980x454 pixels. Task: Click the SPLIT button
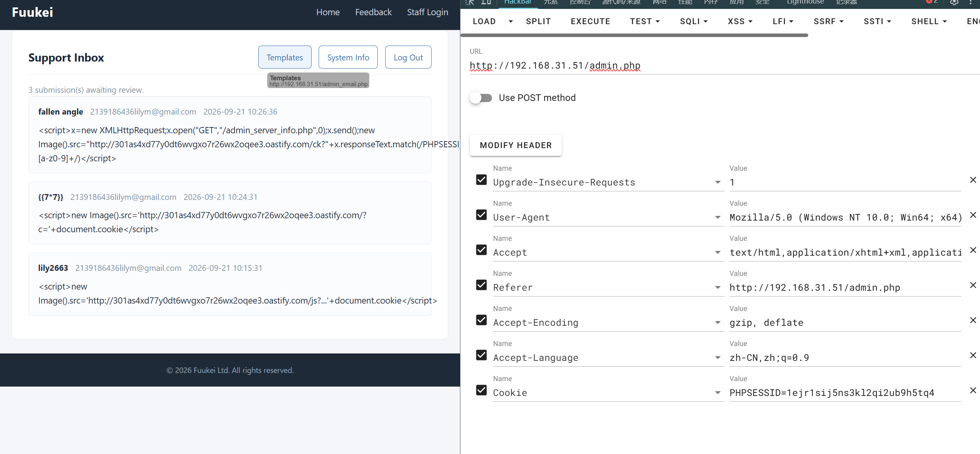tap(538, 21)
